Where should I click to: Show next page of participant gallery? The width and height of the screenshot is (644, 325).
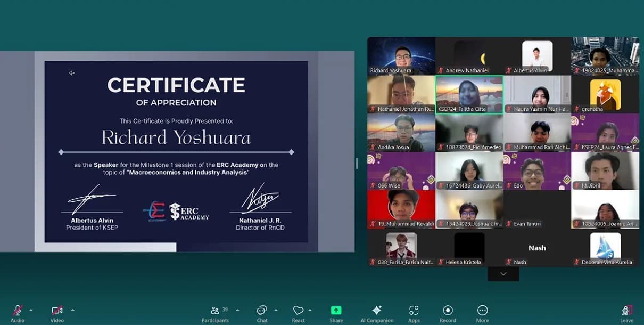click(503, 274)
